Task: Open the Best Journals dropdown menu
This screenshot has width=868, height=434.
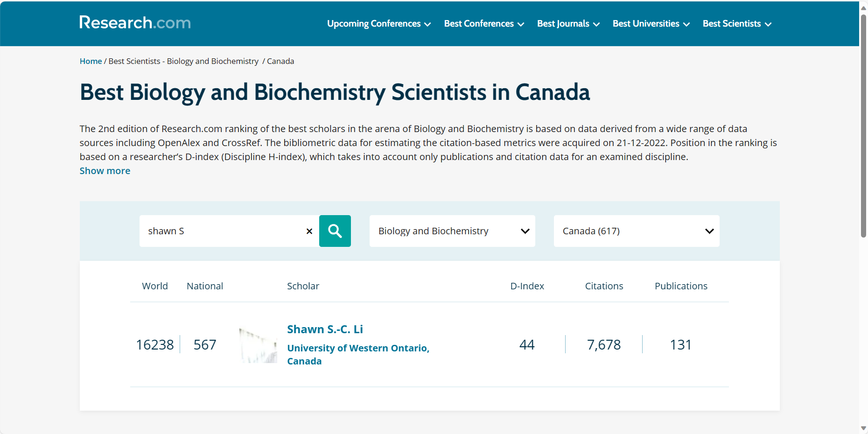Action: [x=568, y=24]
